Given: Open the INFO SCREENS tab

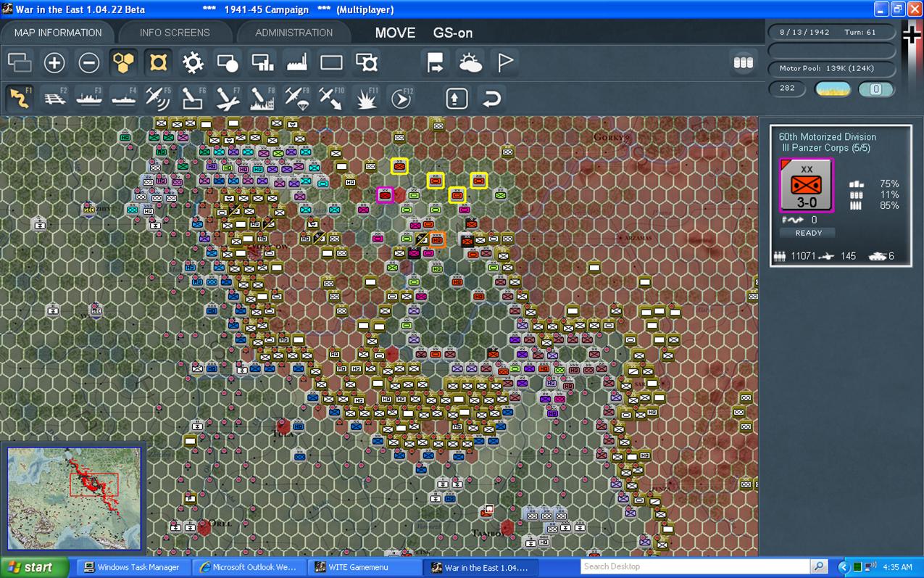Looking at the screenshot, I should click(175, 33).
